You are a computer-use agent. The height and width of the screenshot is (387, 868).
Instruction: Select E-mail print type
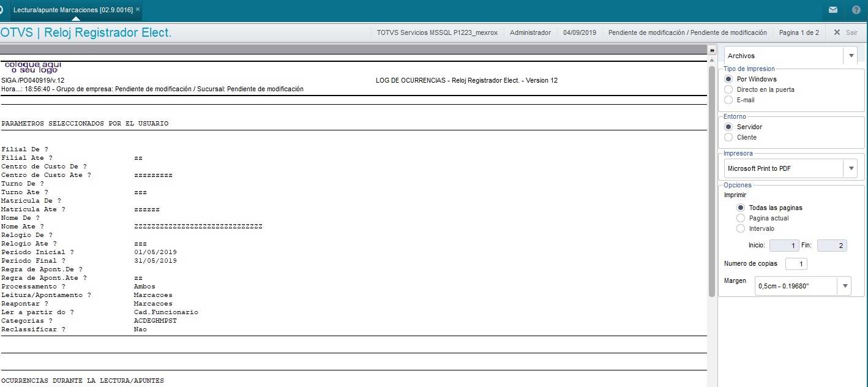pyautogui.click(x=728, y=100)
